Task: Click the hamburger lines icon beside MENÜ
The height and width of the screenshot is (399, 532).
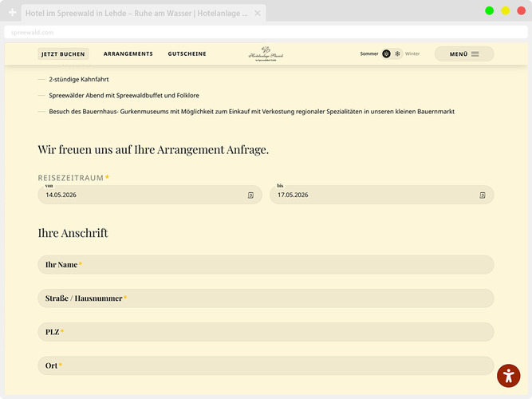Action: point(475,54)
